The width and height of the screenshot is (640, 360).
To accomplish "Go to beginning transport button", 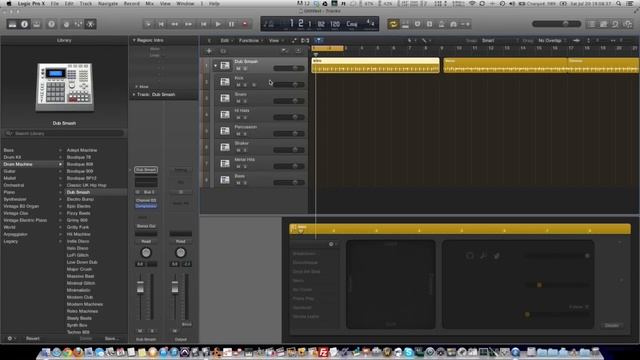I will pyautogui.click(x=161, y=24).
